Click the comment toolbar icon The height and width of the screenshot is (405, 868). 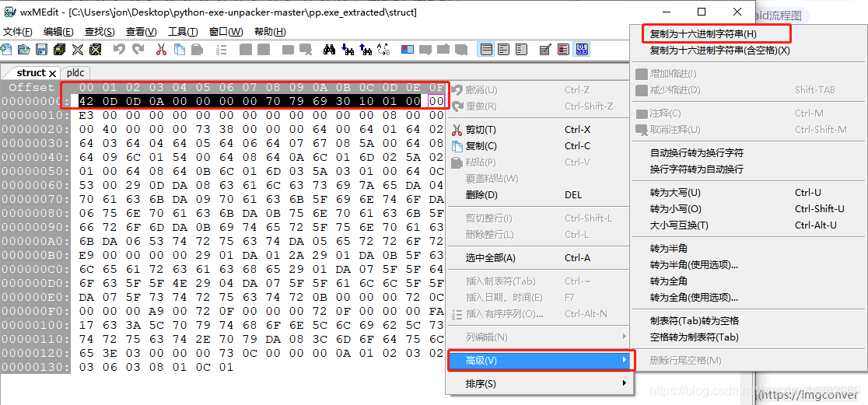pyautogui.click(x=288, y=49)
